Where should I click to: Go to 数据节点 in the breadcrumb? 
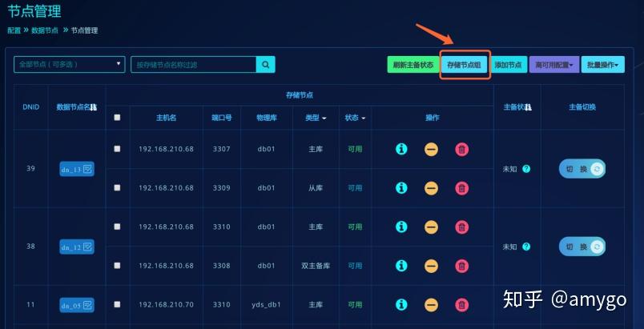click(45, 30)
